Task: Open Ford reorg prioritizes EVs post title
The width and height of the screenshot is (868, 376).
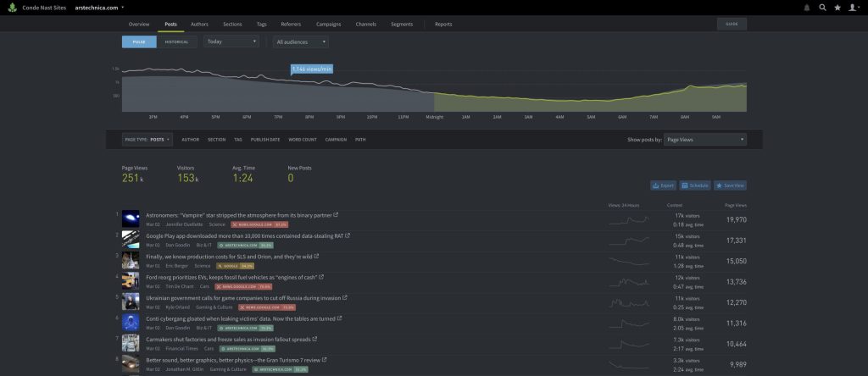Action: [x=231, y=277]
